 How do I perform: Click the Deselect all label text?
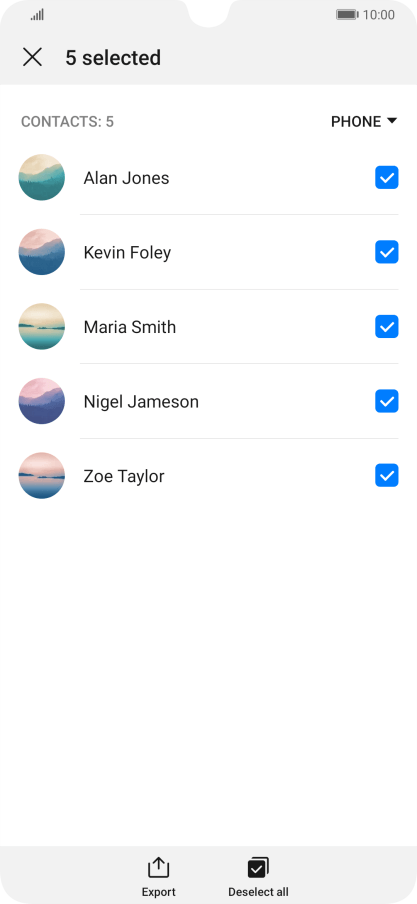(258, 892)
